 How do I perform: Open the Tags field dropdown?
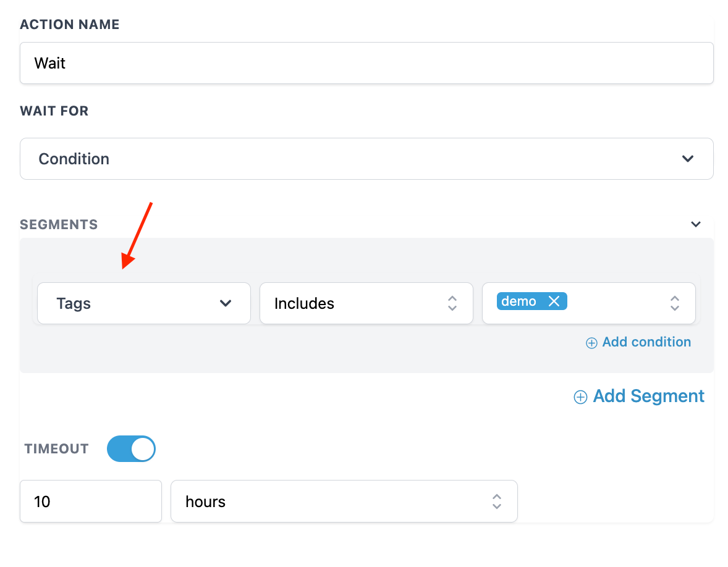[143, 303]
